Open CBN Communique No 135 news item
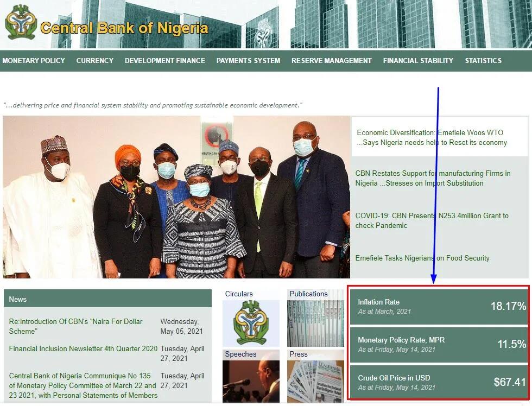The height and width of the screenshot is (406, 532). [83, 386]
